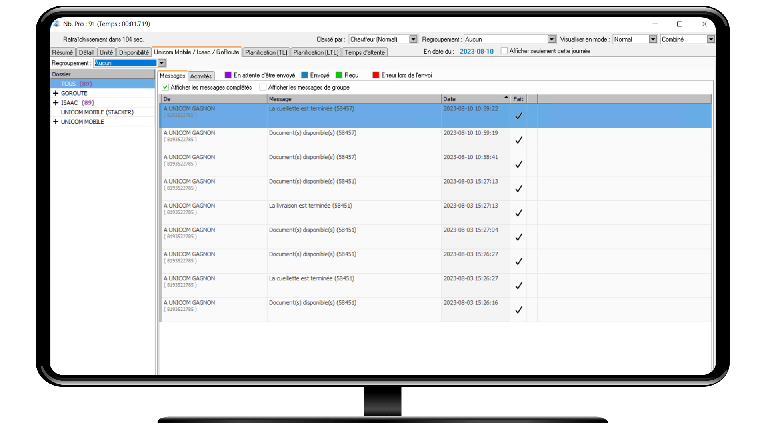
Task: Click the Fait checkmark for the 10:38:41 message
Action: [x=519, y=165]
